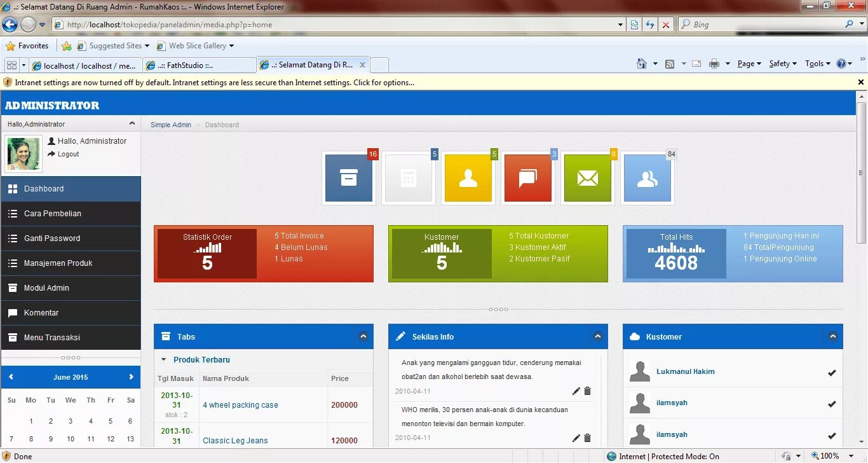
Task: Click the Simple Admin breadcrumb link
Action: point(171,125)
